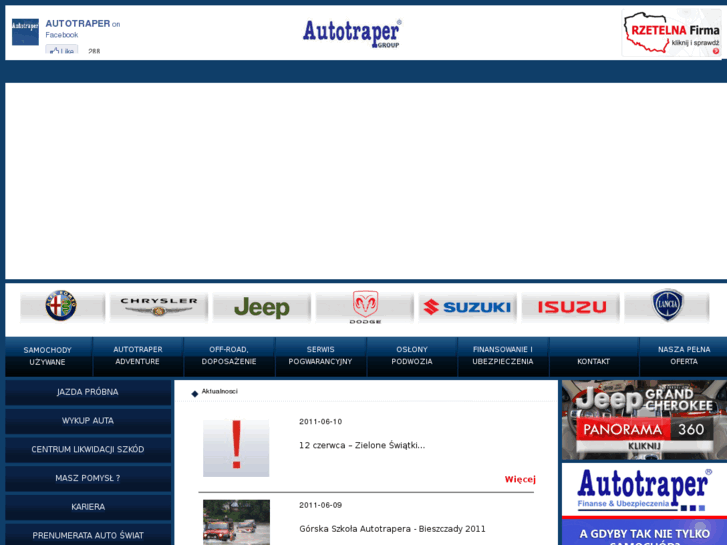The height and width of the screenshot is (545, 727).
Task: Open Górska Szkoła Autotrapera - Bieszczady 2011 headline
Action: point(392,529)
